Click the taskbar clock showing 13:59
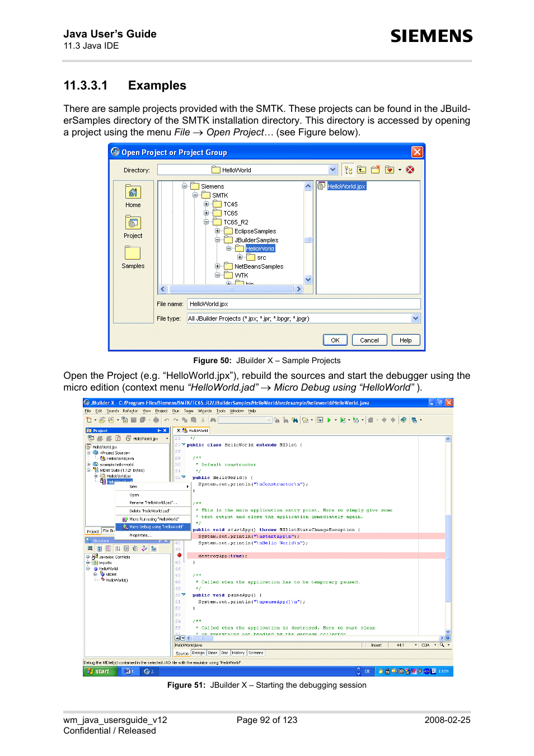The height and width of the screenshot is (756, 534). coord(443,672)
